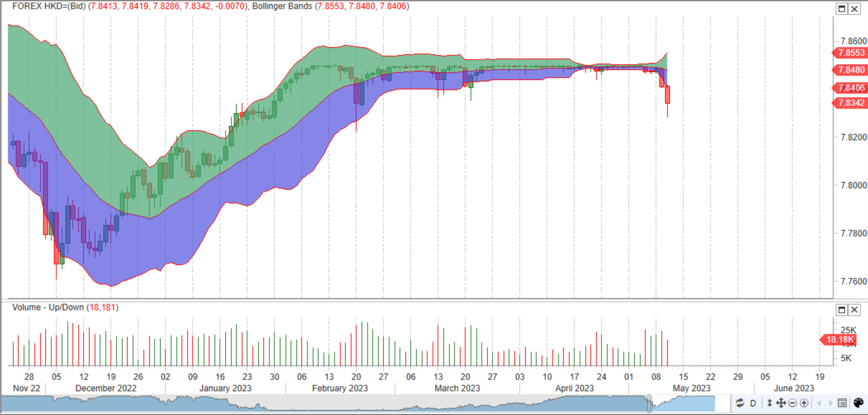This screenshot has height=415, width=868.
Task: Click the 7.7800 price axis label
Action: pyautogui.click(x=854, y=233)
